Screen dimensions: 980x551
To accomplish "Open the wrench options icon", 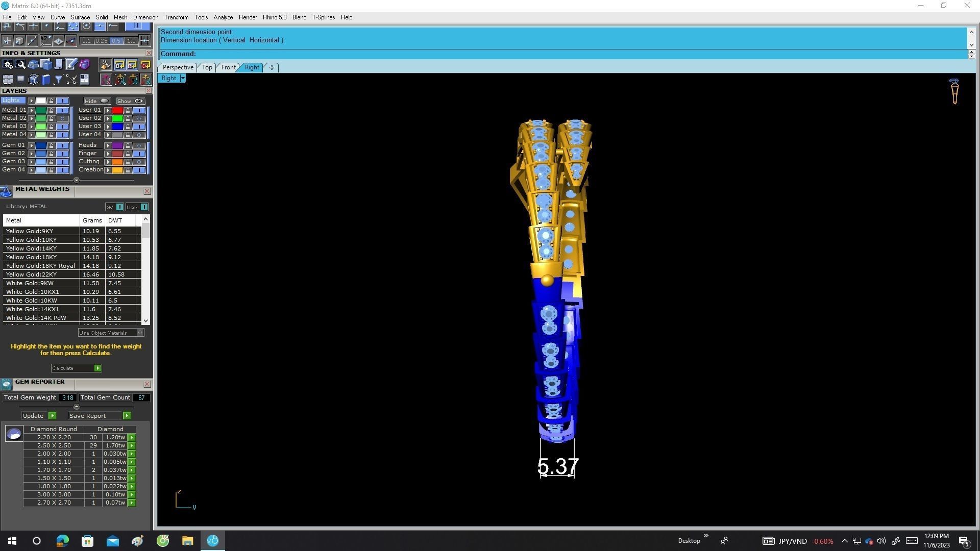I will pyautogui.click(x=20, y=64).
